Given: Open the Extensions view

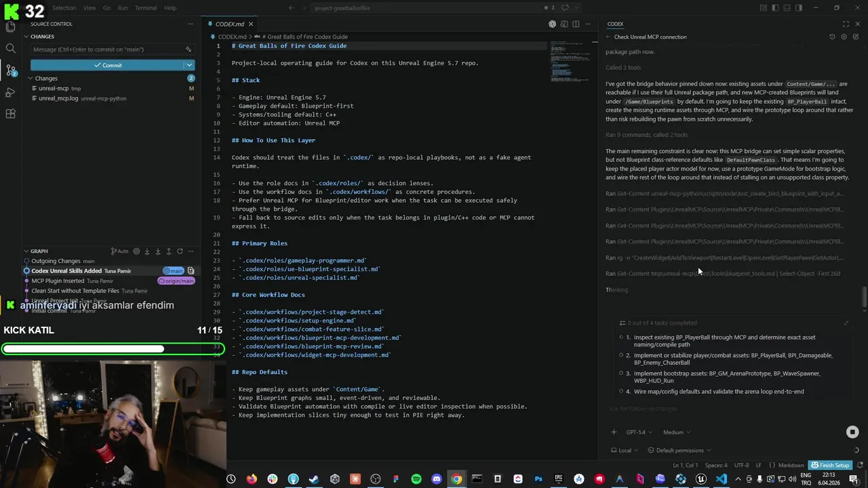Looking at the screenshot, I should tap(10, 114).
